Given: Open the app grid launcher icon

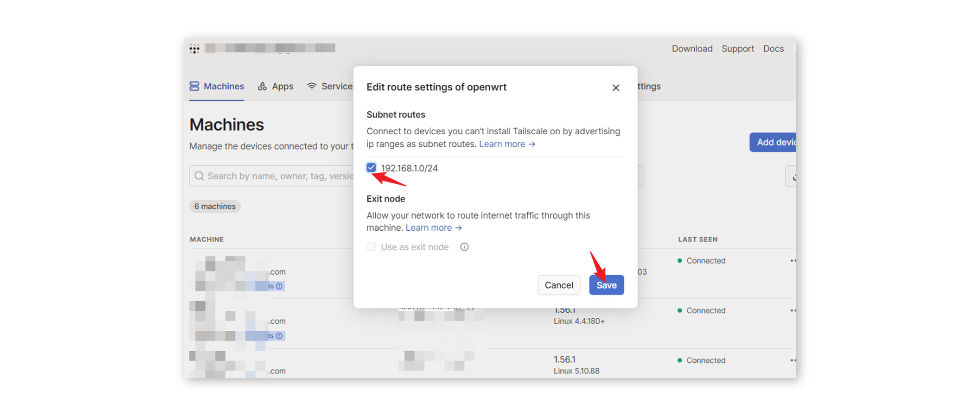Looking at the screenshot, I should 194,49.
